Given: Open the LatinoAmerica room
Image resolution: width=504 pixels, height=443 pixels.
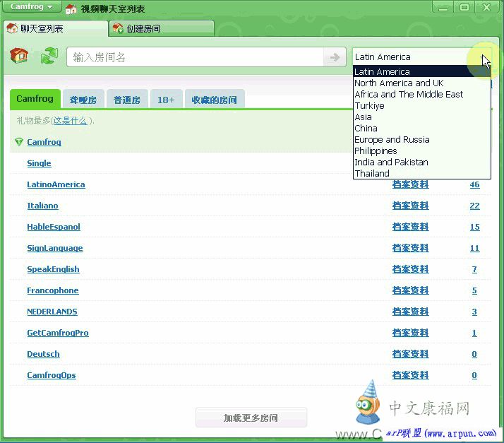Looking at the screenshot, I should click(56, 184).
